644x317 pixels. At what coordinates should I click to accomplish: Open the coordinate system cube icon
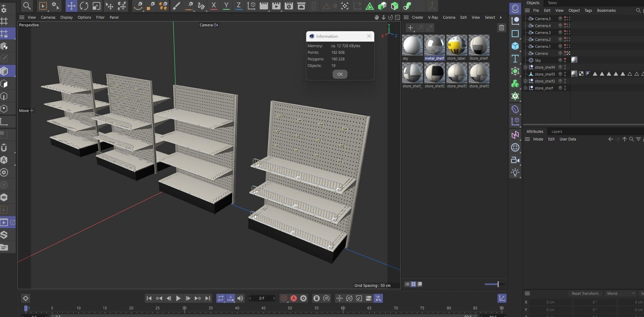251,6
